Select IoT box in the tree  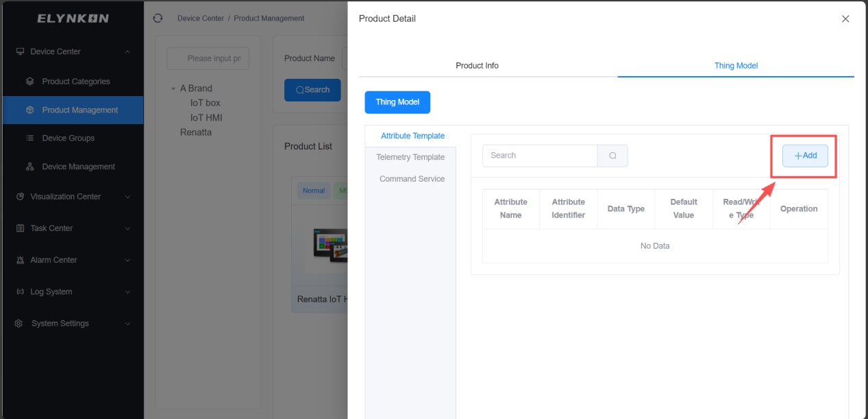pos(206,103)
